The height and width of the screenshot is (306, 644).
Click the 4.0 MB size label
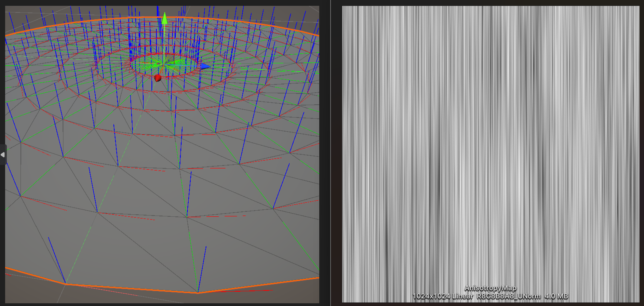[556, 296]
